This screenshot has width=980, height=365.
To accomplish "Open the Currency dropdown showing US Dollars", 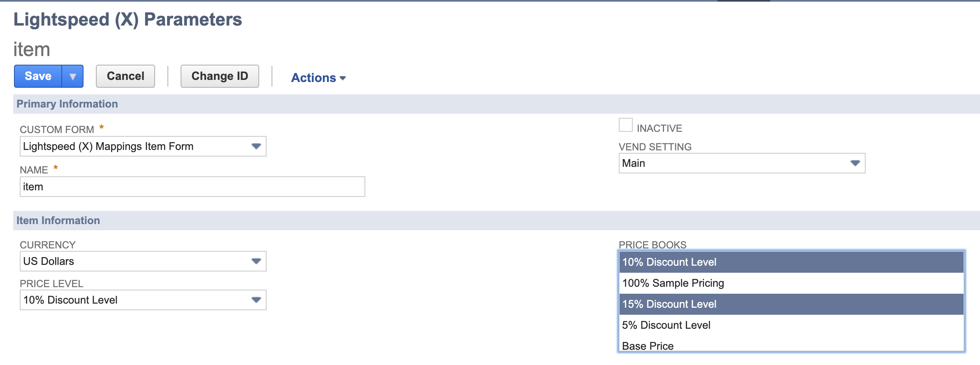I will 143,261.
